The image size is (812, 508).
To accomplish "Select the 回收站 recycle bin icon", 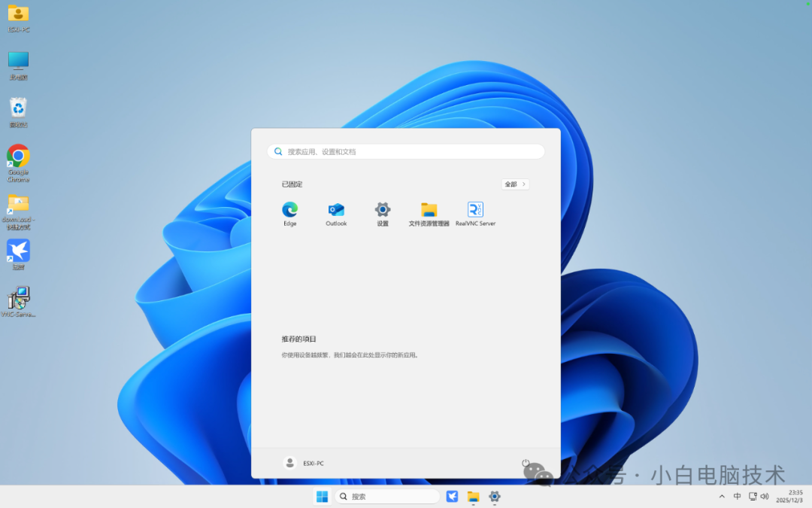I will pyautogui.click(x=18, y=112).
